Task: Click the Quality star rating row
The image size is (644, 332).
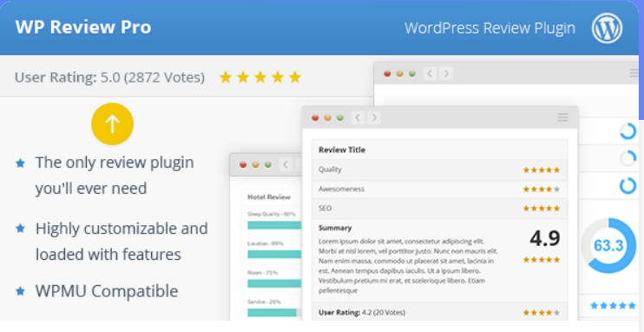Action: (439, 169)
